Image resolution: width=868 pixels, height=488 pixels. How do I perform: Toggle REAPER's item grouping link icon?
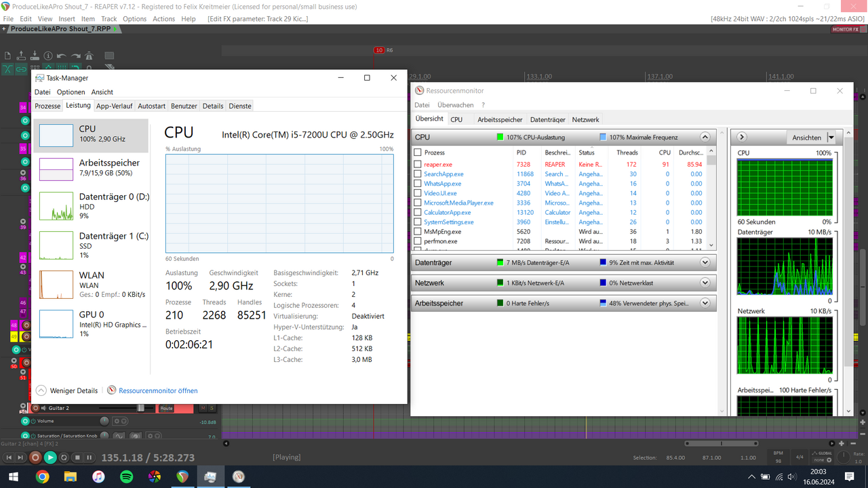(x=21, y=68)
